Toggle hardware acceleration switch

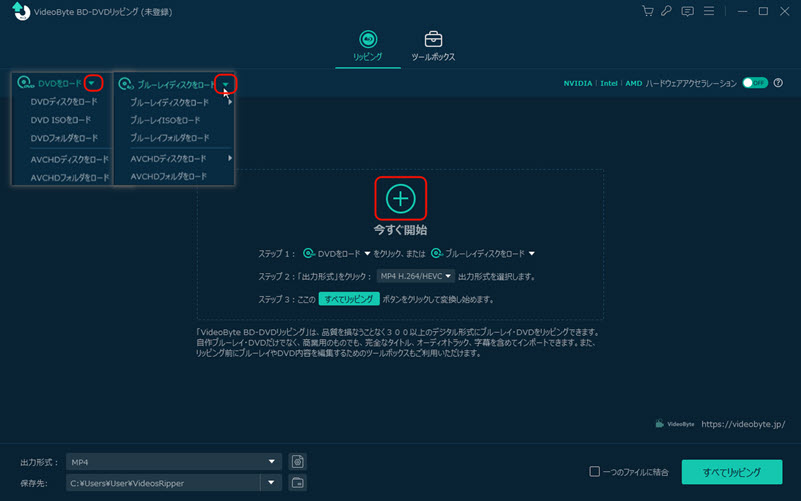pyautogui.click(x=755, y=83)
